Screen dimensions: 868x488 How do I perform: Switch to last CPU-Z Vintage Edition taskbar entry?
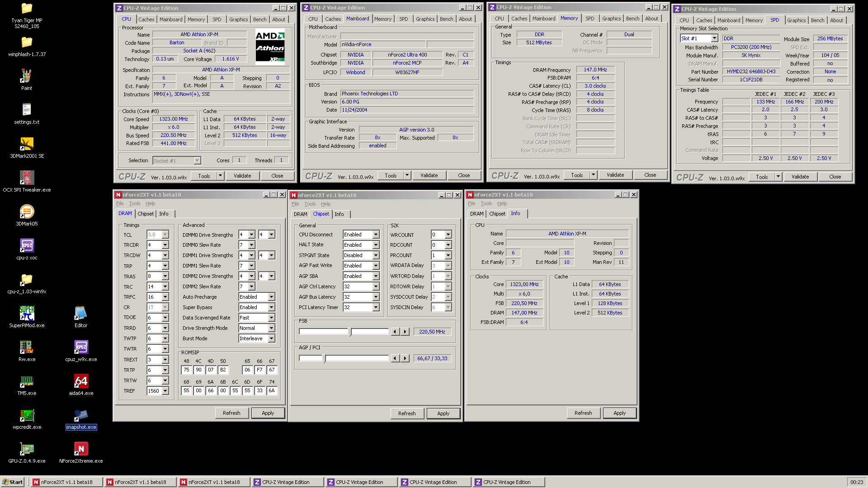click(509, 482)
